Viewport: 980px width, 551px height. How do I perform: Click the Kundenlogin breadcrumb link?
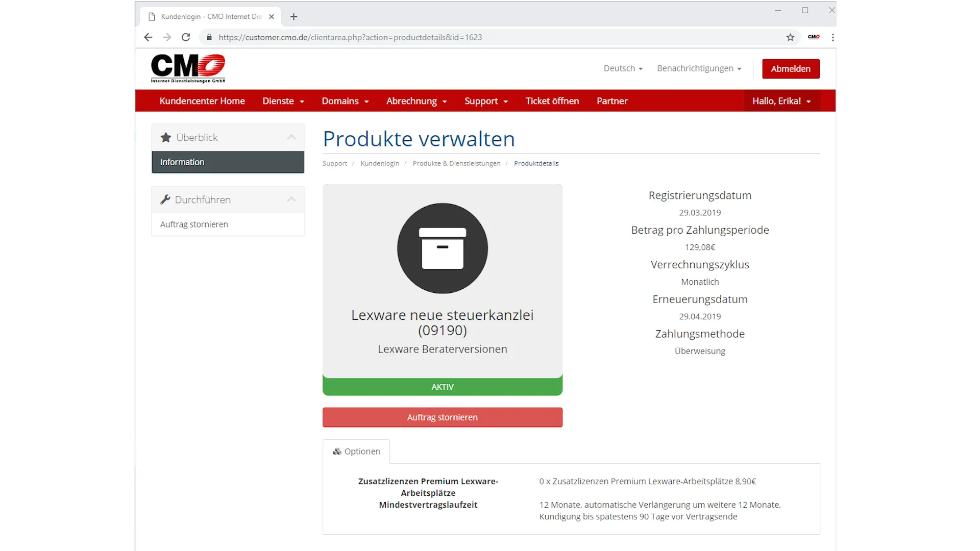(x=380, y=164)
